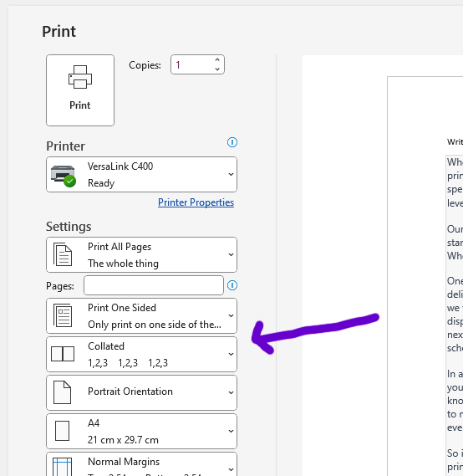Click the Portrait Orientation page icon
463x476 pixels.
point(62,392)
